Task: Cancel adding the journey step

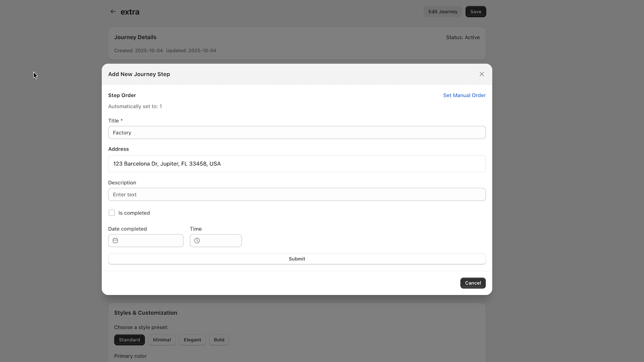Action: pos(473,283)
